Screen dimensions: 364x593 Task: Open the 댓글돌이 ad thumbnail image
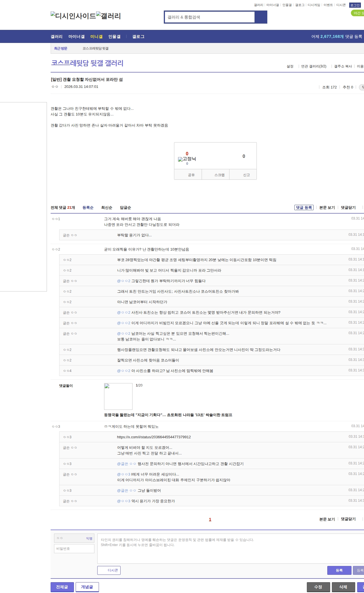coord(118,396)
